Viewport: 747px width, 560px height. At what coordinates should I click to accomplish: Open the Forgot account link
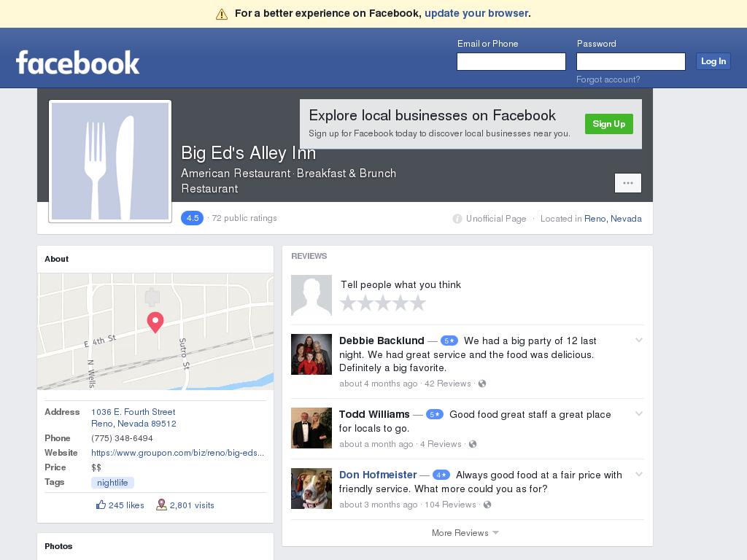(x=608, y=79)
